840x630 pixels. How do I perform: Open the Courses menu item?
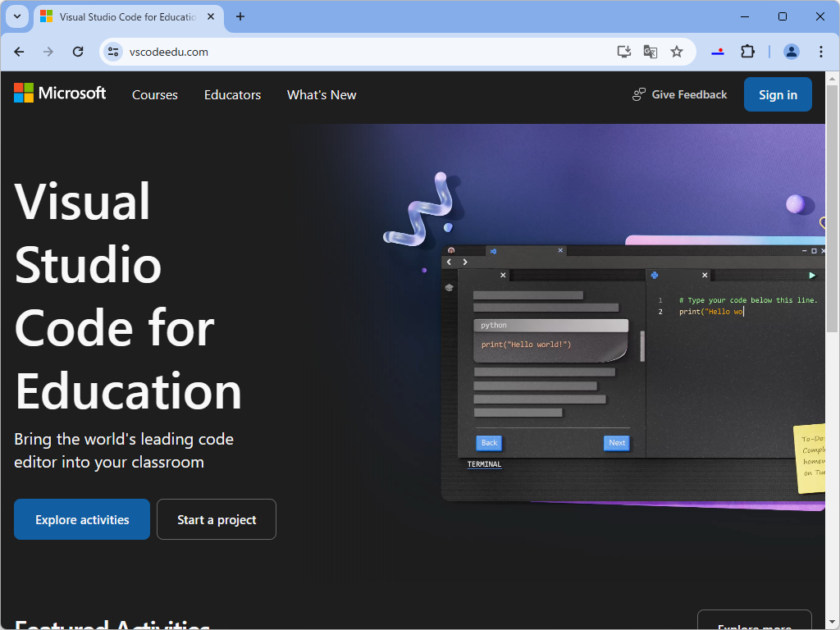(154, 94)
